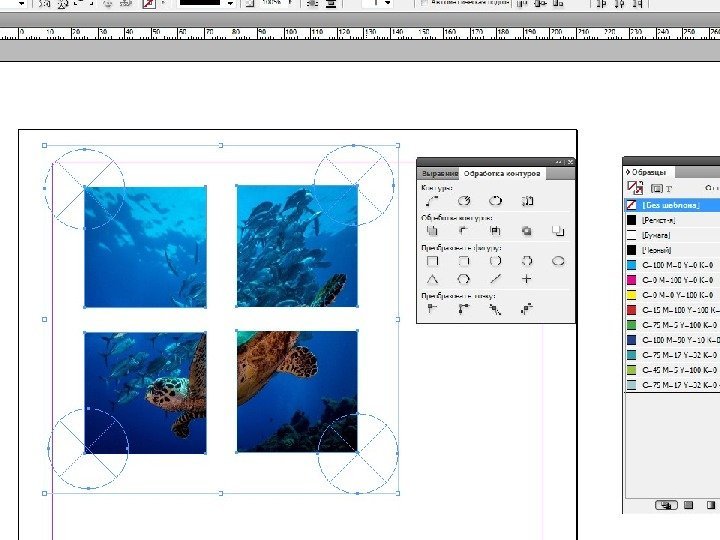Open the dropdown arrow at top-left toolbar

coord(22,4)
